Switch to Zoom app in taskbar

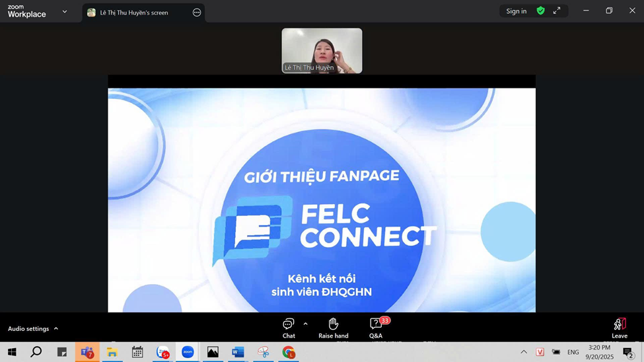[188, 352]
